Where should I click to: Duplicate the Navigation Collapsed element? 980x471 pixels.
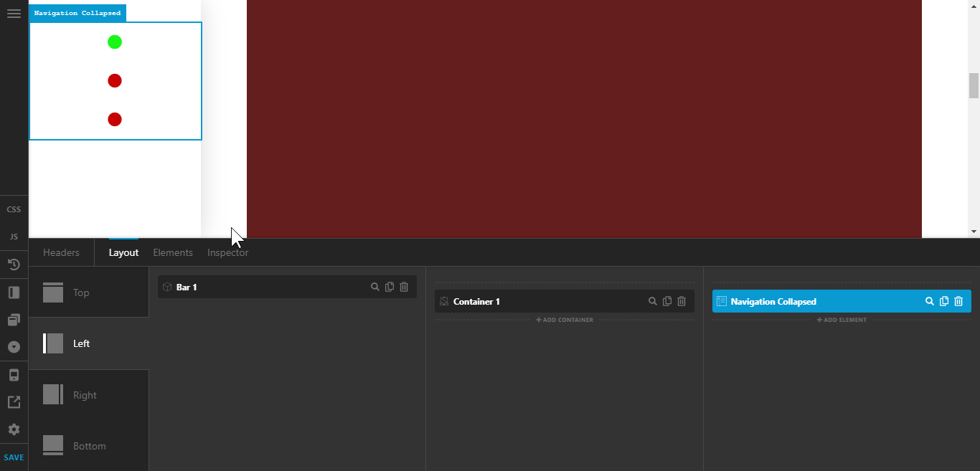(x=944, y=302)
